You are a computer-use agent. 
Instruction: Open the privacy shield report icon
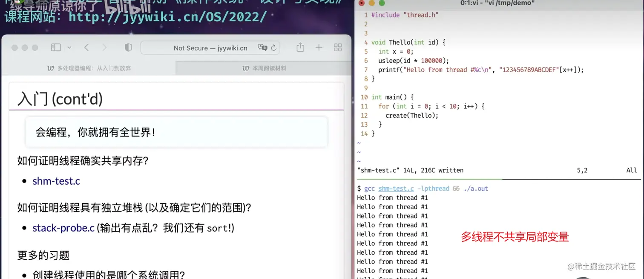[128, 47]
